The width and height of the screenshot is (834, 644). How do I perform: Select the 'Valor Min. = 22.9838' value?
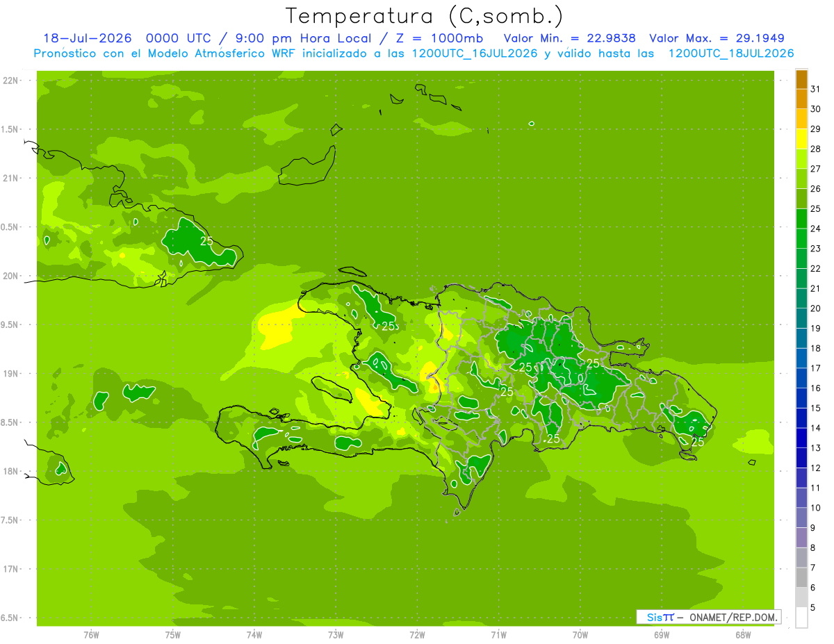click(x=569, y=38)
